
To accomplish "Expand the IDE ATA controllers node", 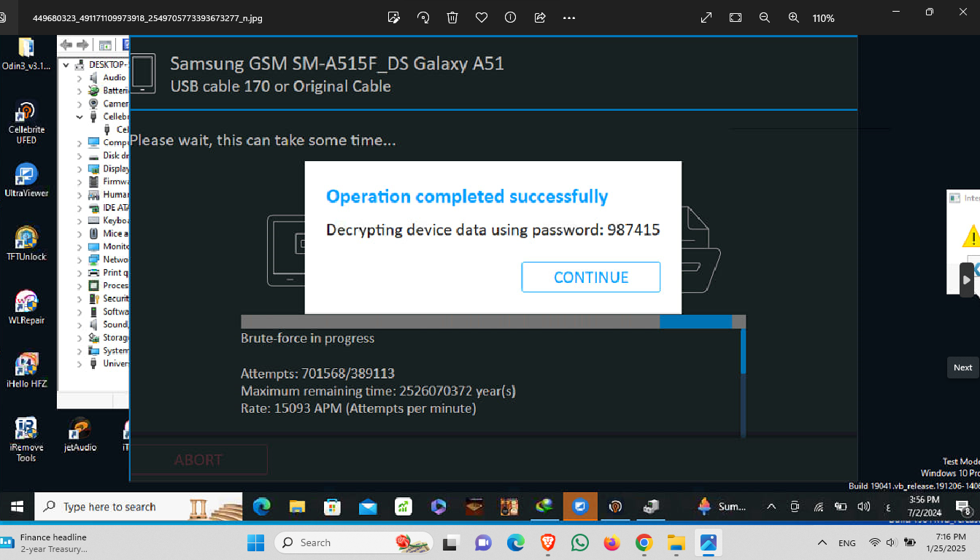I will pyautogui.click(x=80, y=208).
